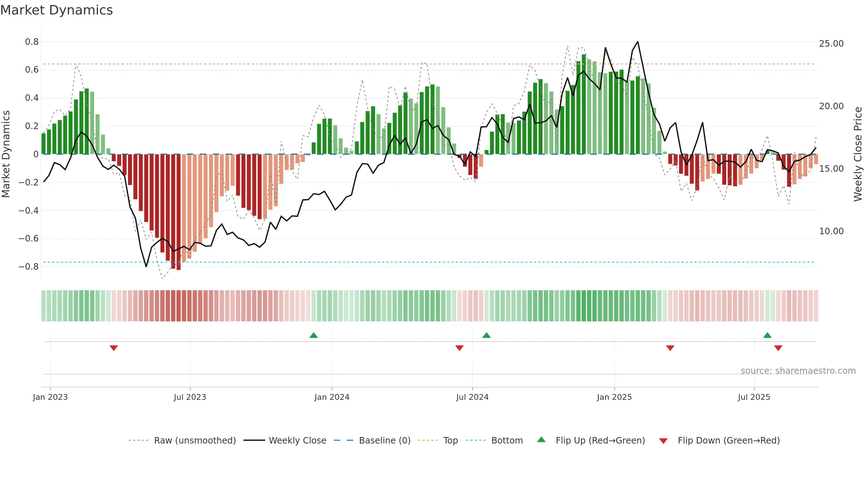Screen dimensions: 868x488
Task: Click the 15.00 price axis label
Action: click(831, 169)
